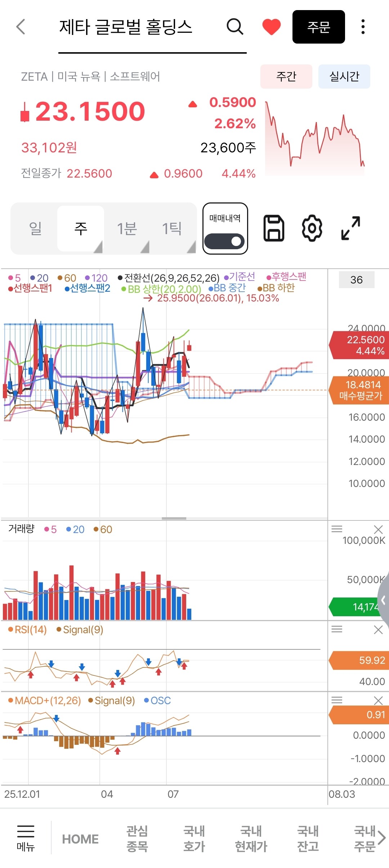389x868 pixels.
Task: Select the 실시간 real-time button
Action: click(x=344, y=76)
